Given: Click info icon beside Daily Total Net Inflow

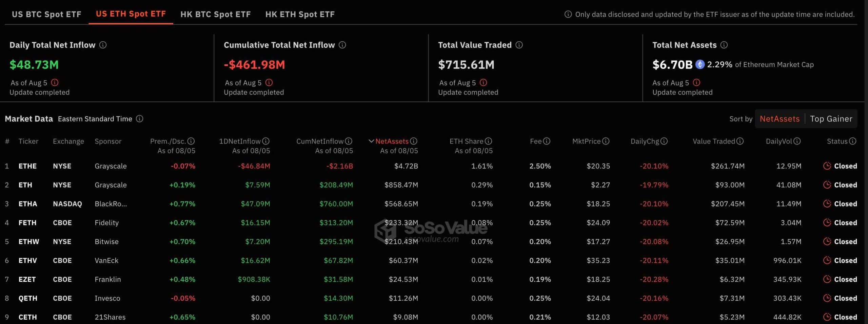Looking at the screenshot, I should coord(103,45).
